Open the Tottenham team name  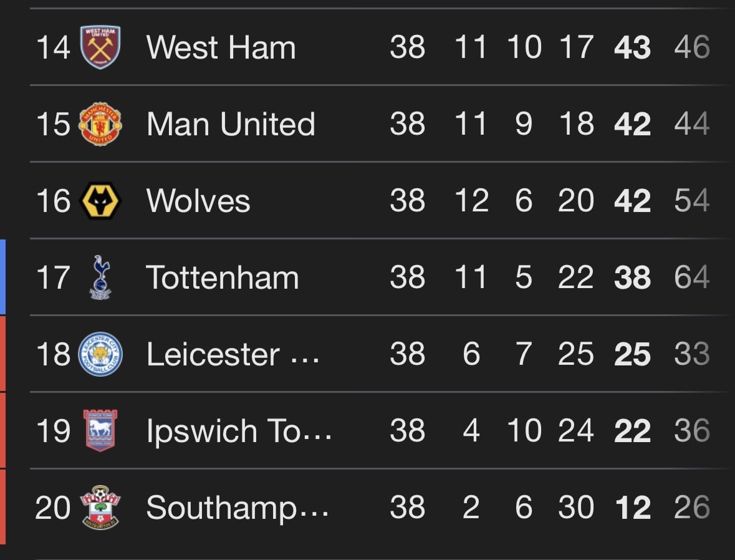click(x=222, y=277)
